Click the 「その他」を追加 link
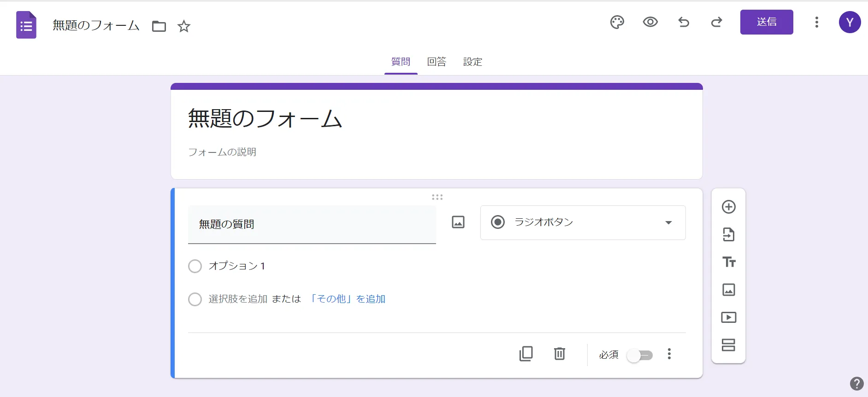Image resolution: width=868 pixels, height=397 pixels. [x=348, y=299]
